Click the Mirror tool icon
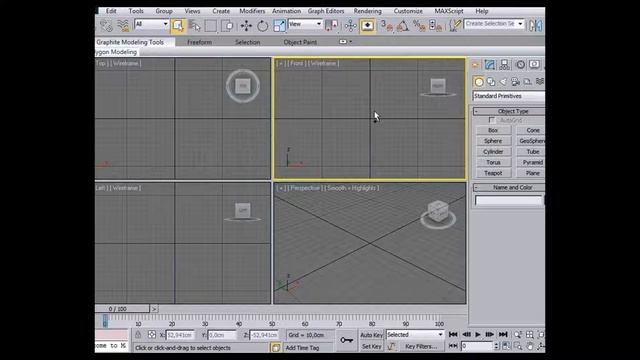The height and width of the screenshot is (360, 640). (536, 26)
